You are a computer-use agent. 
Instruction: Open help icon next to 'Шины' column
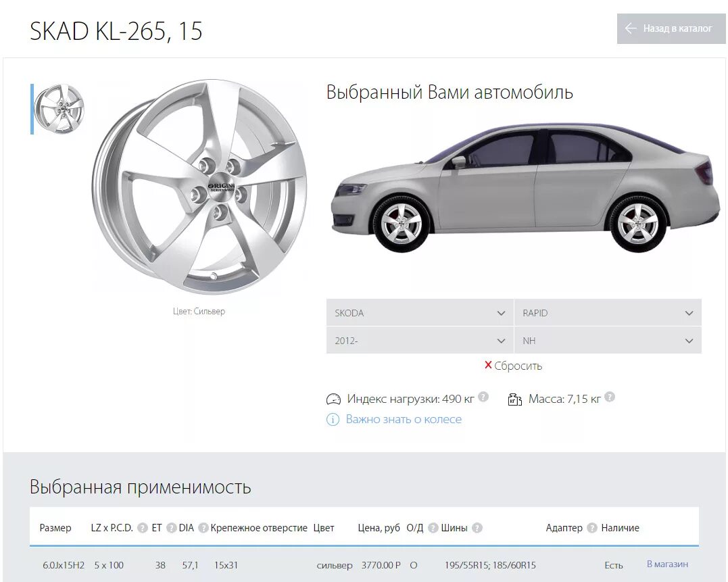tap(477, 528)
